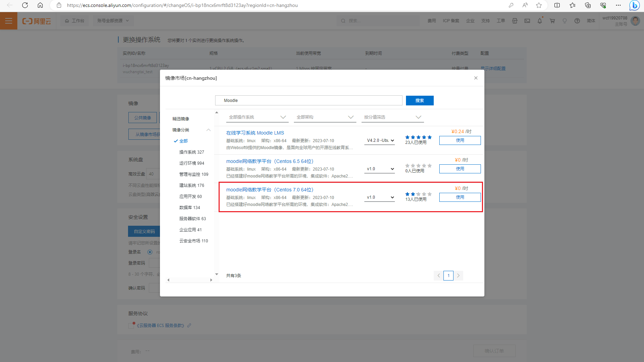This screenshot has width=644, height=362.
Task: Click the browser essentials heart icon
Action: tap(603, 5)
